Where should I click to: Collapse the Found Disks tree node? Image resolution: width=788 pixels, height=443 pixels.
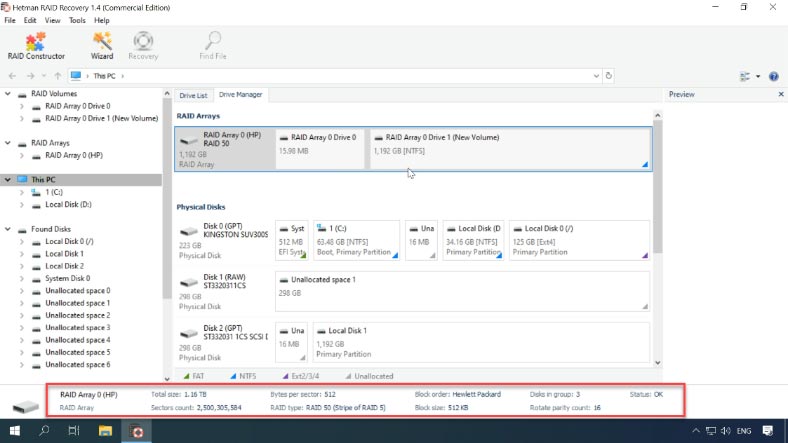pyautogui.click(x=8, y=229)
